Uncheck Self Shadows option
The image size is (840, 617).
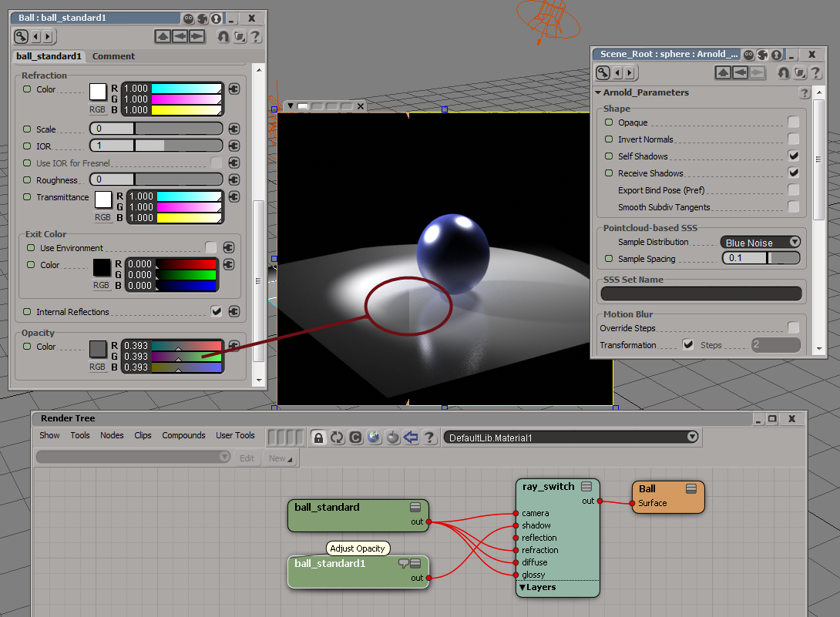pos(793,156)
